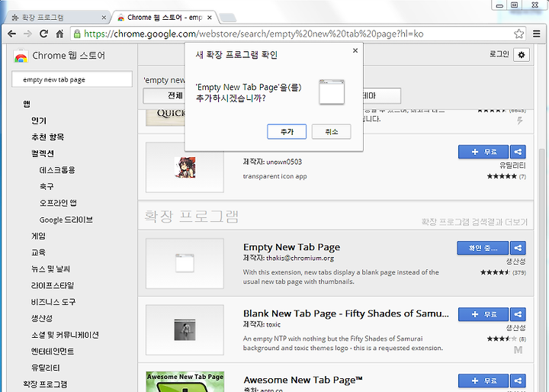The image size is (549, 392).
Task: Select the 게임 category
Action: [x=38, y=236]
